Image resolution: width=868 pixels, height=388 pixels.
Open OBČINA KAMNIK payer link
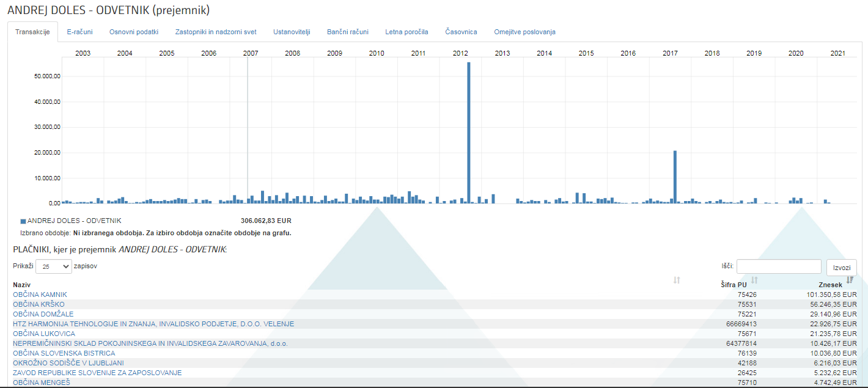pyautogui.click(x=40, y=295)
